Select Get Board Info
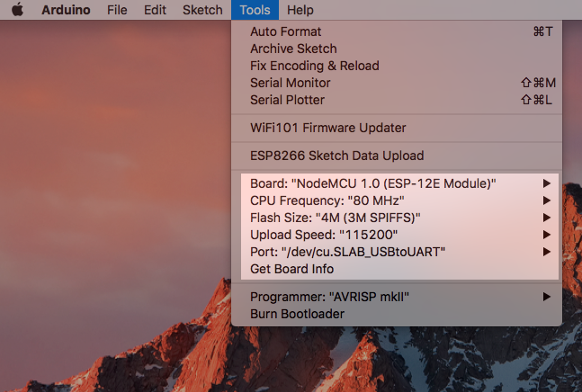This screenshot has width=582, height=392. click(397, 269)
